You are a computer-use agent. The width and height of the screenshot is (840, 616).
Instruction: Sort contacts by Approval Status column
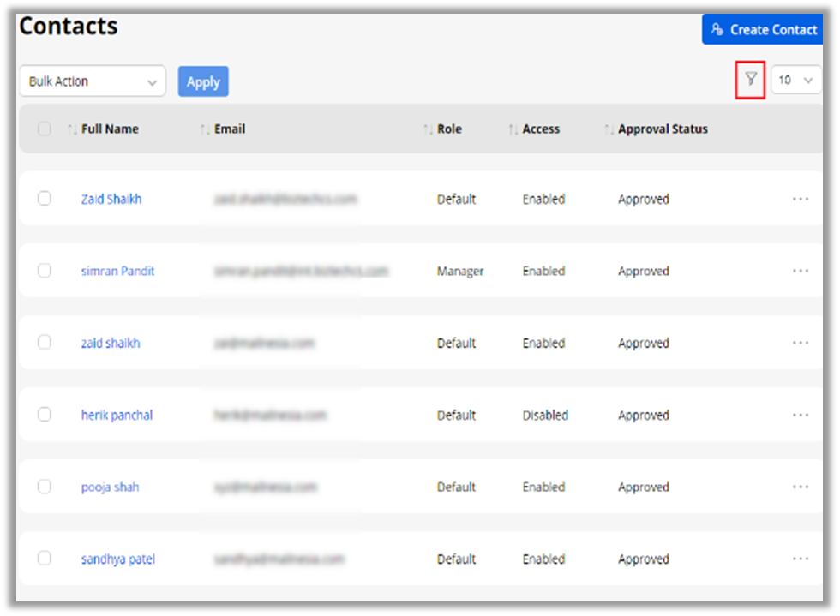(x=609, y=129)
